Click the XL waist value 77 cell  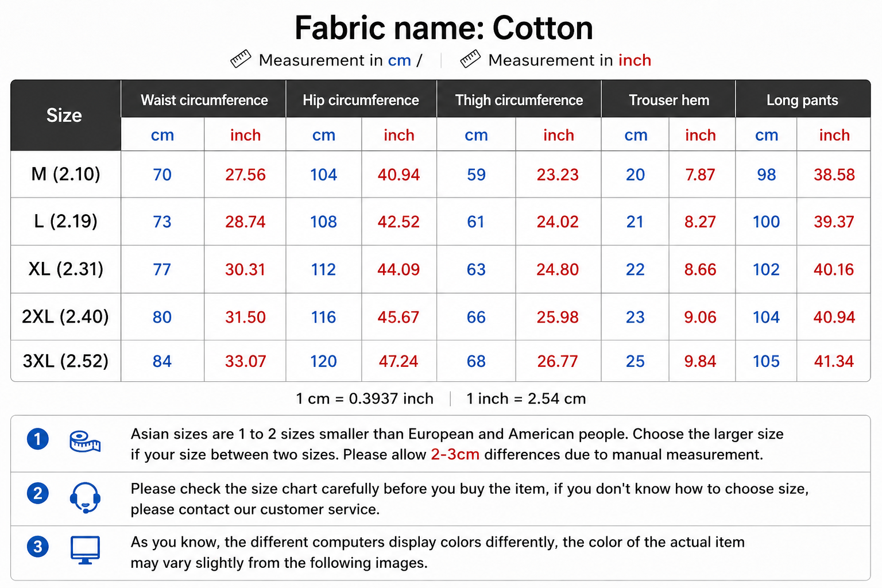(x=163, y=269)
